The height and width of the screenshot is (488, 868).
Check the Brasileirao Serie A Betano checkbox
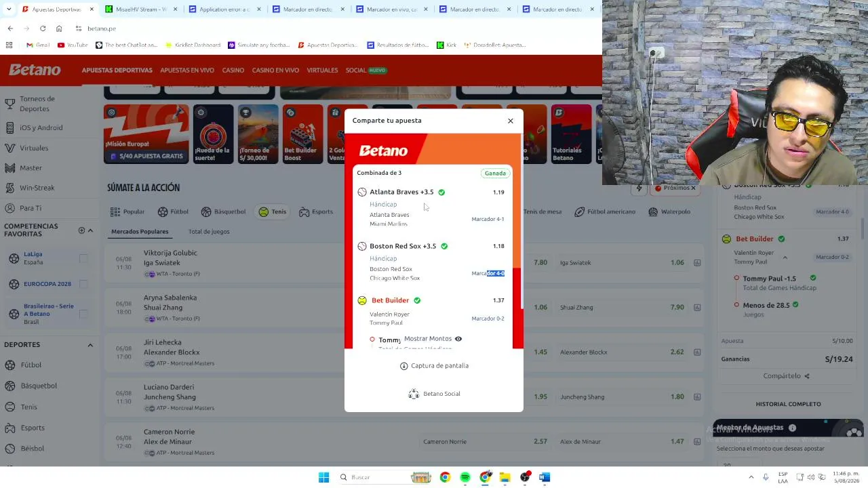coord(83,314)
